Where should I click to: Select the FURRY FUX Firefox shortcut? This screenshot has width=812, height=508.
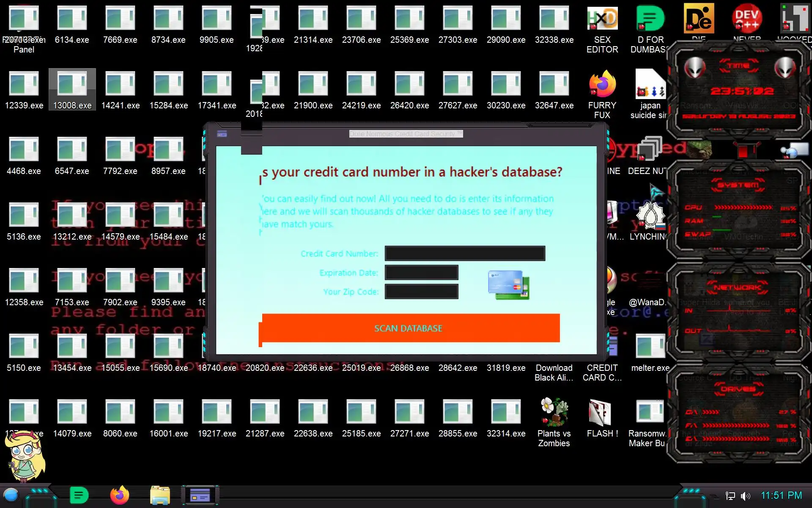[x=602, y=85]
